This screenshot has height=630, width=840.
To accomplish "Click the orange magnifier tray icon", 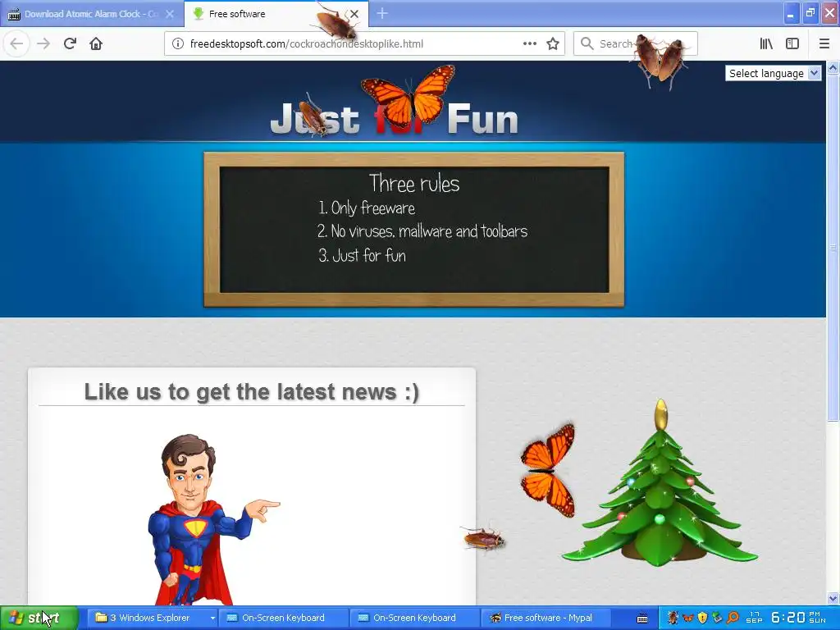I will [733, 618].
